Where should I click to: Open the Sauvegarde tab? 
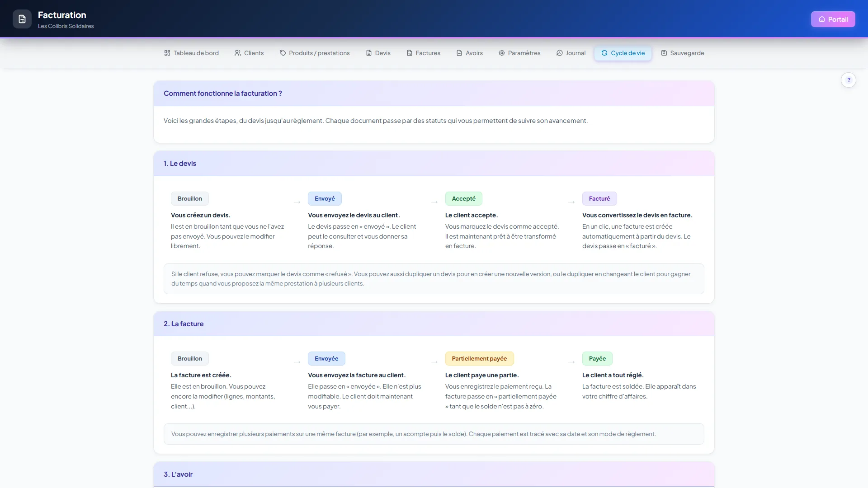click(683, 53)
